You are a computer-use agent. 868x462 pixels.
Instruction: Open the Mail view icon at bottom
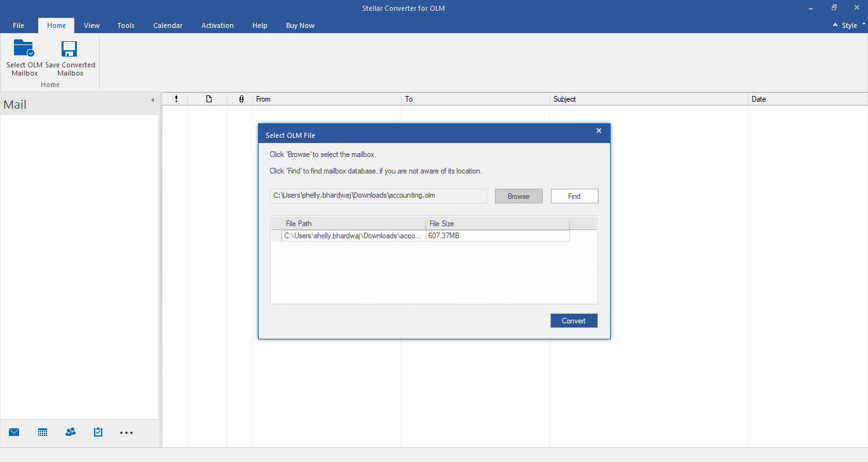coord(14,432)
